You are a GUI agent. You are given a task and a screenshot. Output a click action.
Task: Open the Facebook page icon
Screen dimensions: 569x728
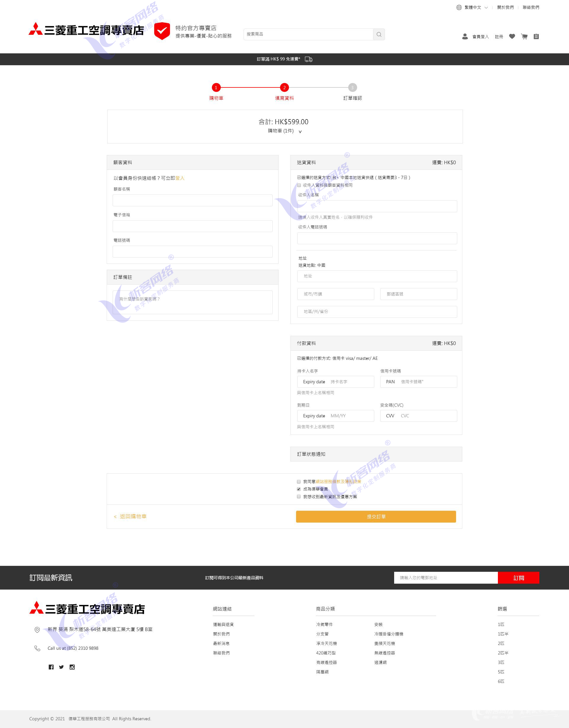tap(51, 667)
